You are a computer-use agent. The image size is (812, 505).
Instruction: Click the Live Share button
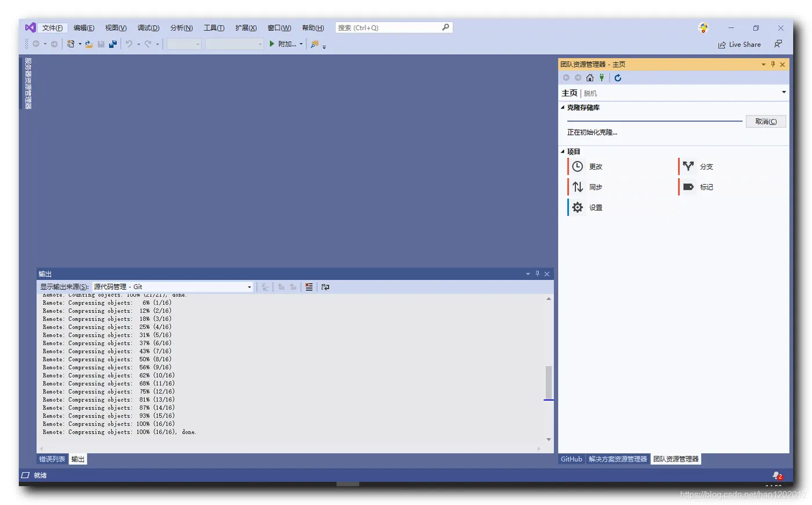[739, 45]
